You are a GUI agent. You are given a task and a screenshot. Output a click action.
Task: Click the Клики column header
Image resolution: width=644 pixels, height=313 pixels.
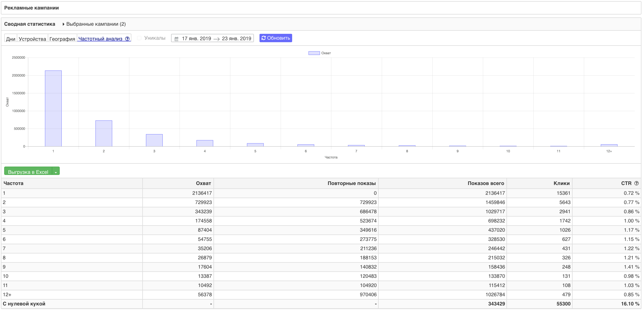coord(561,183)
